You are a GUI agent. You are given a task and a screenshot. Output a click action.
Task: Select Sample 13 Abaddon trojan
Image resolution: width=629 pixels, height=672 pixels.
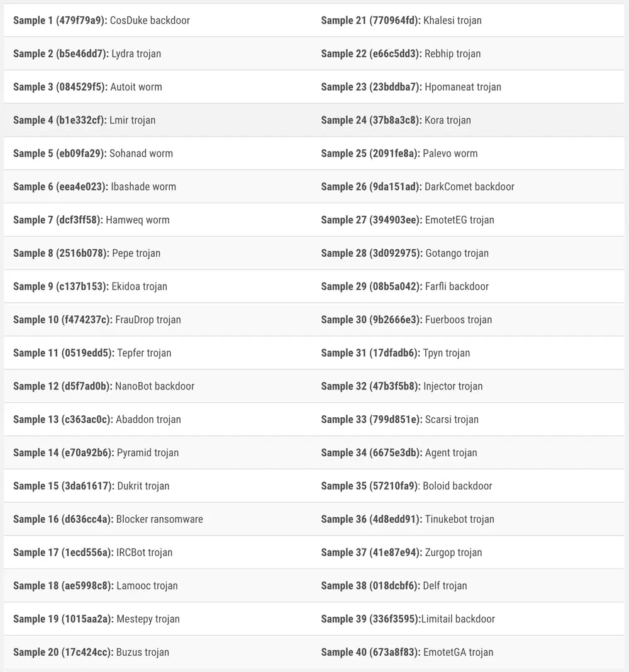point(97,420)
